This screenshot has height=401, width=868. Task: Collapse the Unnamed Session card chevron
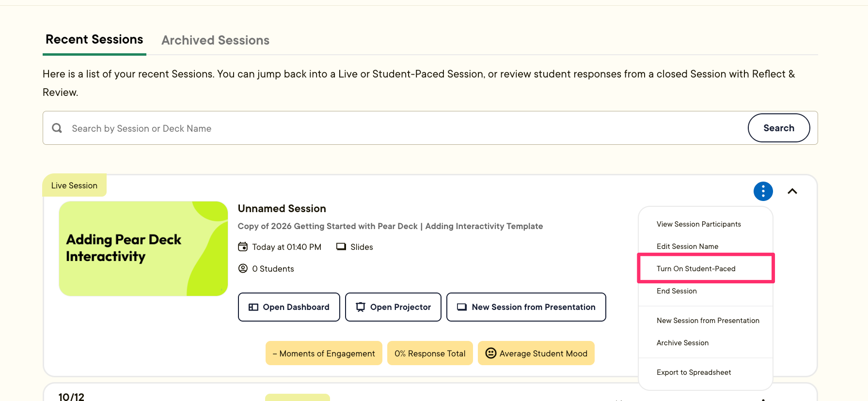click(x=792, y=191)
